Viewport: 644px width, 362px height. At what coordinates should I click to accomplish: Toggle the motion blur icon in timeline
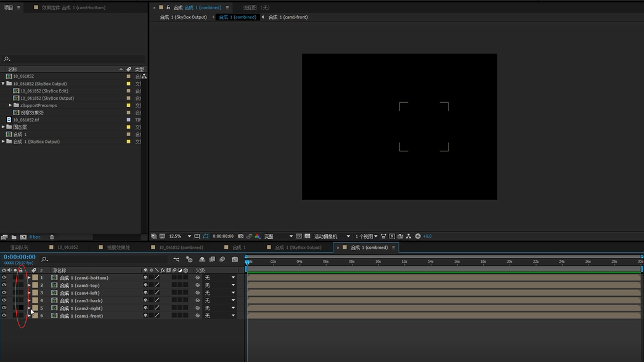[x=222, y=259]
